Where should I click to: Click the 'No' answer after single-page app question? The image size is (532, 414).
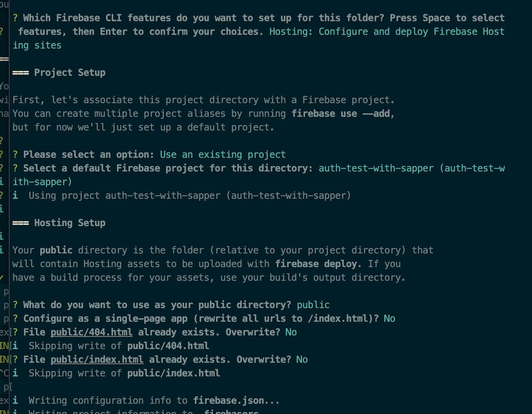(389, 318)
